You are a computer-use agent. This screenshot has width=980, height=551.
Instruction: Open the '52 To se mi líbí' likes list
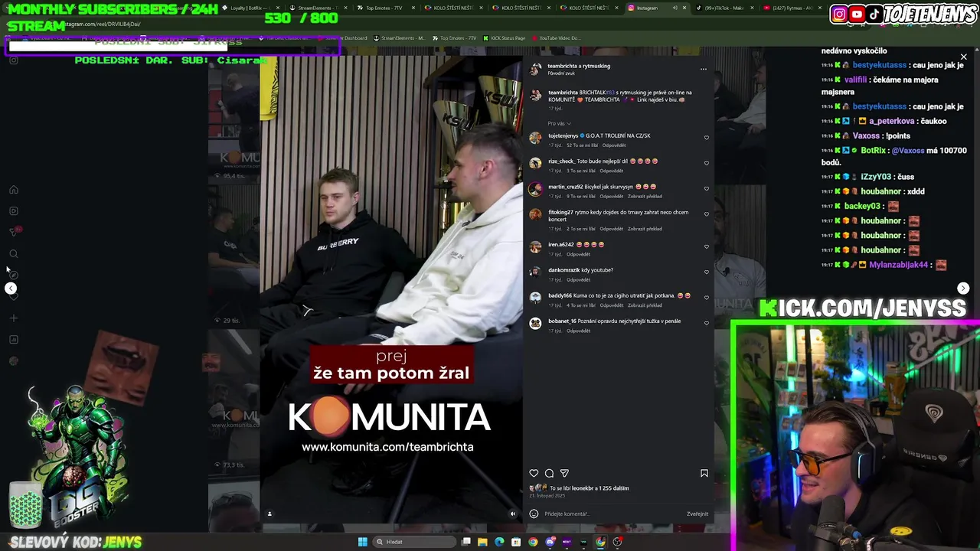point(582,145)
